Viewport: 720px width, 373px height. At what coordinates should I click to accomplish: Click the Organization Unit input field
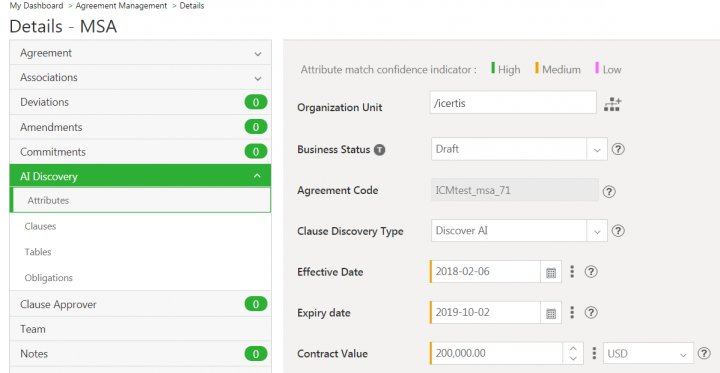513,102
